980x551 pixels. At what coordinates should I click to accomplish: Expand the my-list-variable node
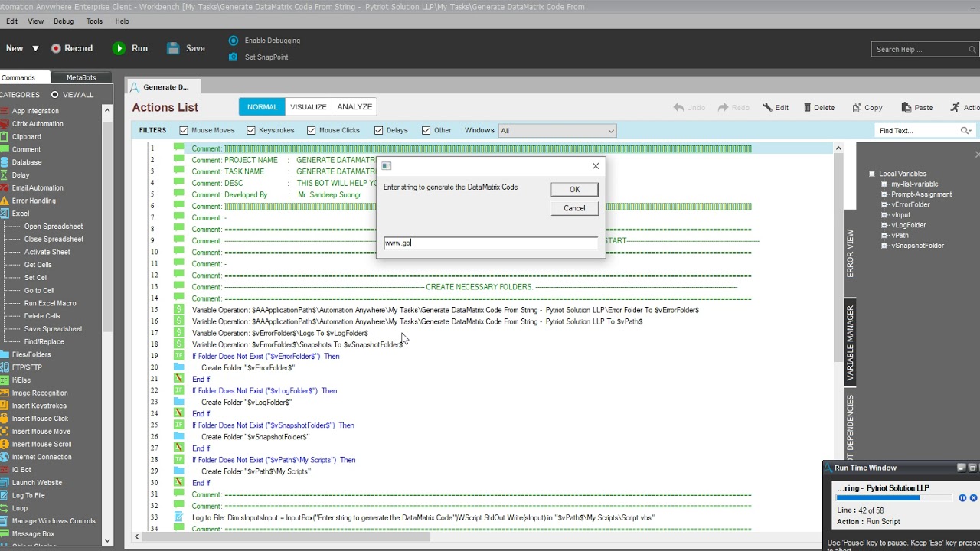pos(884,184)
